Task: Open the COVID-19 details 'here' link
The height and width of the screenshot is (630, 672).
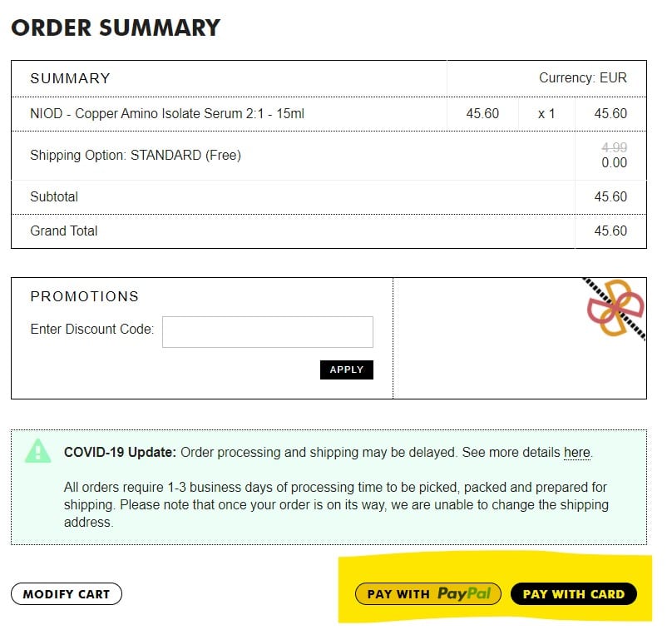Action: pos(576,453)
